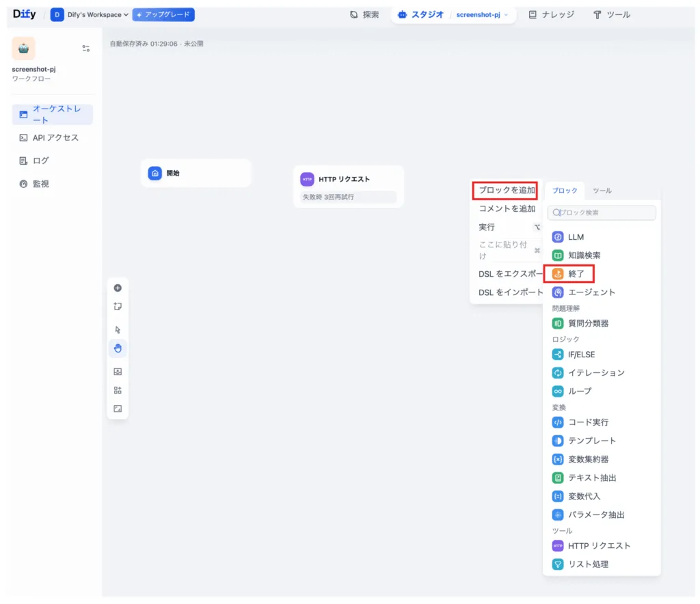Toggle the app sidebar settings icon

[x=86, y=49]
